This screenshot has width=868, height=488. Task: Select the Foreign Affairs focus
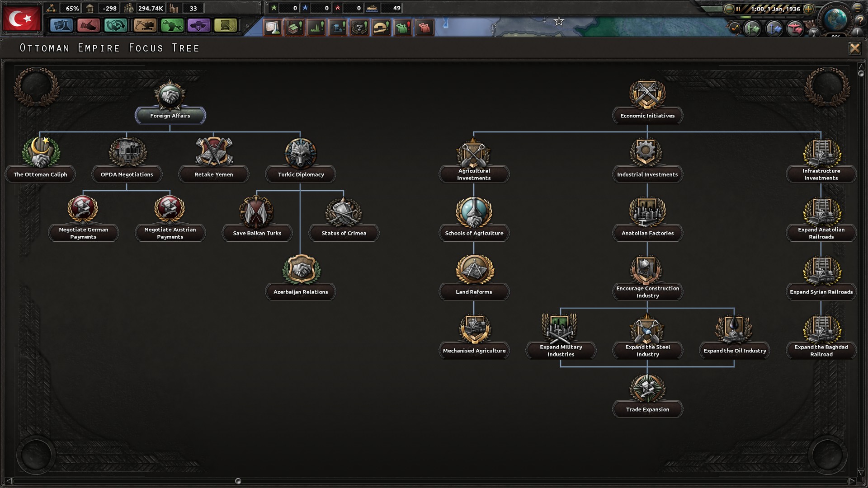170,116
